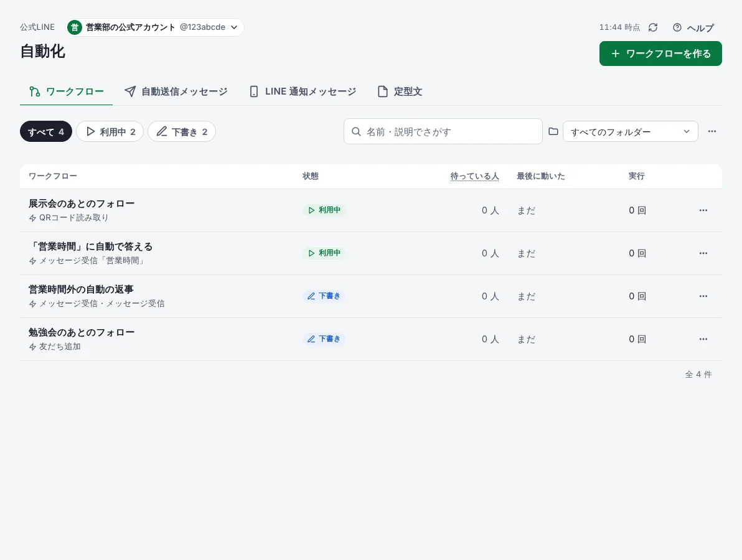Click the 全 4 件 total count
The image size is (742, 560).
point(698,375)
